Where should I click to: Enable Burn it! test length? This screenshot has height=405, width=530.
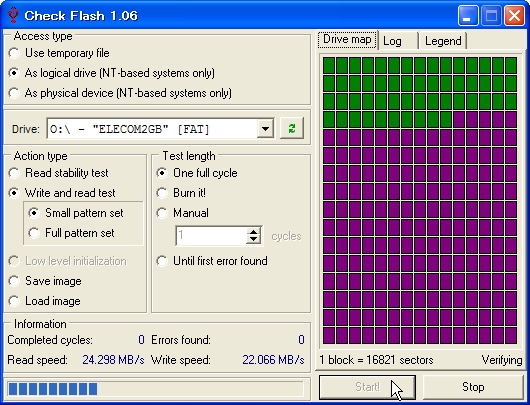point(181,193)
